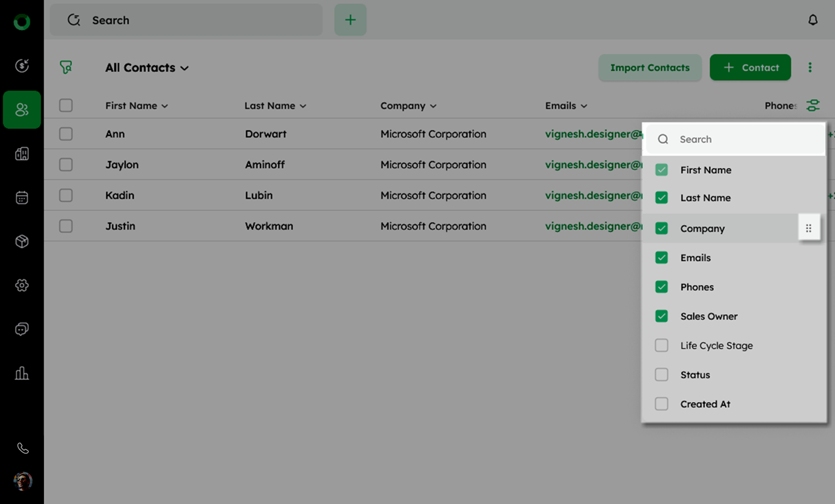835x504 pixels.
Task: Uncheck the Sales Owner column checkbox
Action: click(x=661, y=316)
